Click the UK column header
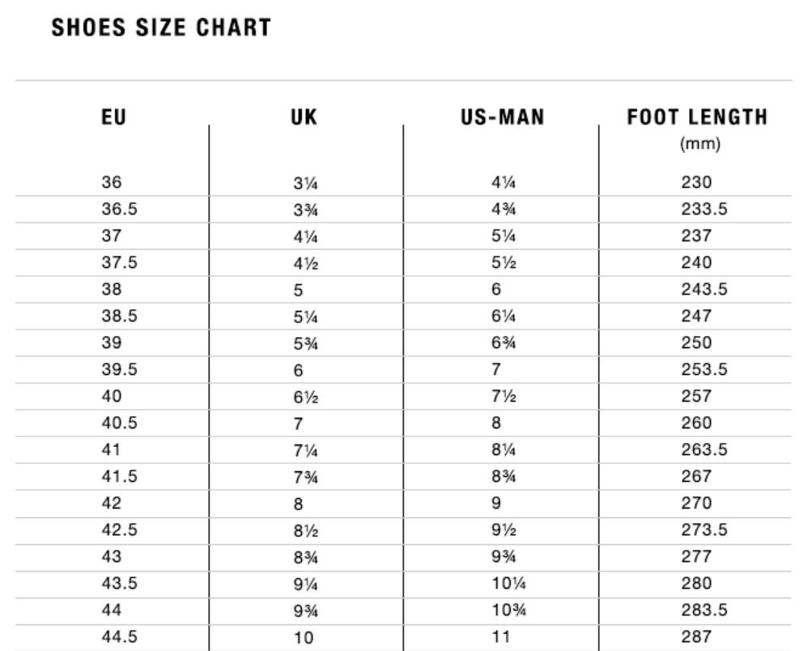 304,117
